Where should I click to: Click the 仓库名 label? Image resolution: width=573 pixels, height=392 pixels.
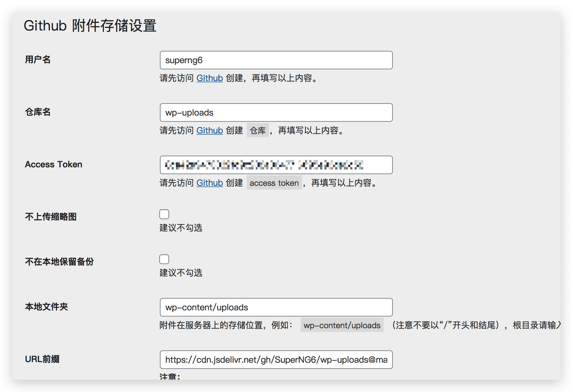(38, 112)
